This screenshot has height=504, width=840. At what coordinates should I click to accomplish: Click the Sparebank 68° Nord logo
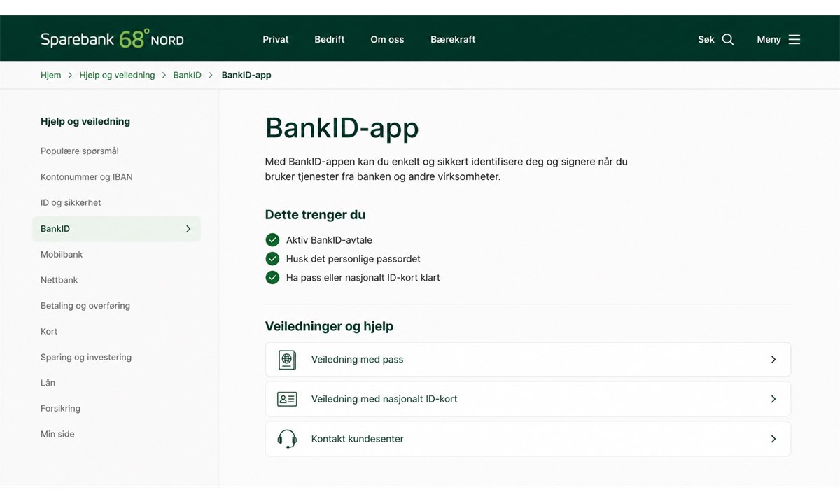click(x=112, y=39)
